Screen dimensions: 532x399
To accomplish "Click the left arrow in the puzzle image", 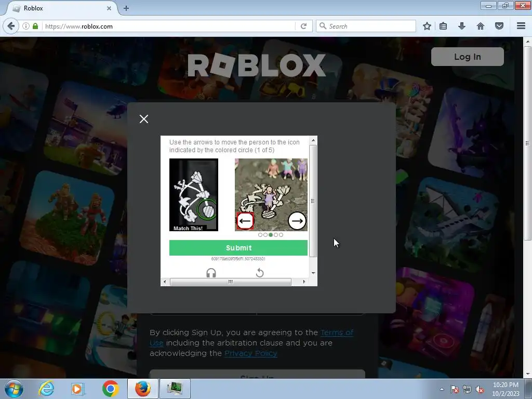I will (x=245, y=221).
